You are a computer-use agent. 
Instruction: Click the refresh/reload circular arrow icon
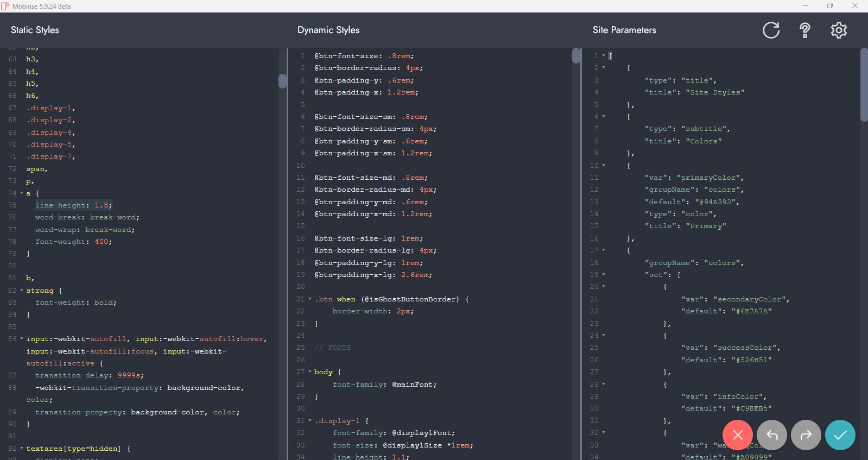pyautogui.click(x=771, y=30)
